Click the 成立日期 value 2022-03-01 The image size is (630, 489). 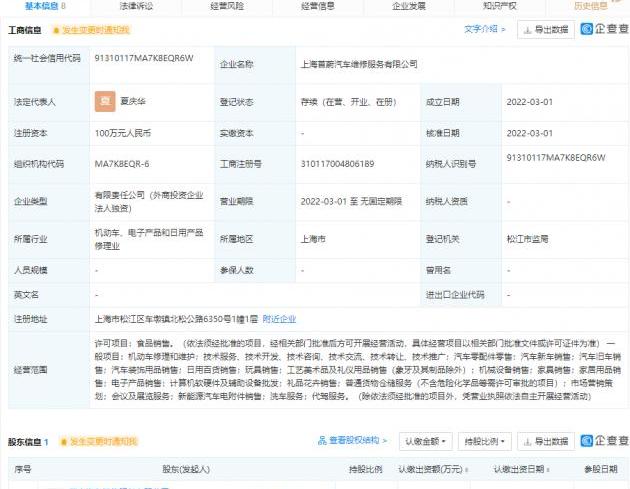530,102
